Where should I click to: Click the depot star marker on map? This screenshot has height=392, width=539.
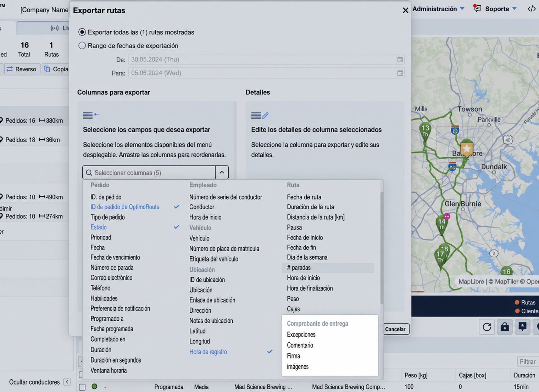click(467, 149)
